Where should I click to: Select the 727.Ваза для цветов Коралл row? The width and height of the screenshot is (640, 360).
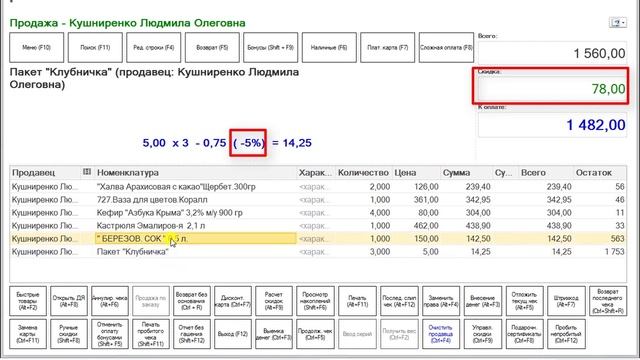(318, 200)
